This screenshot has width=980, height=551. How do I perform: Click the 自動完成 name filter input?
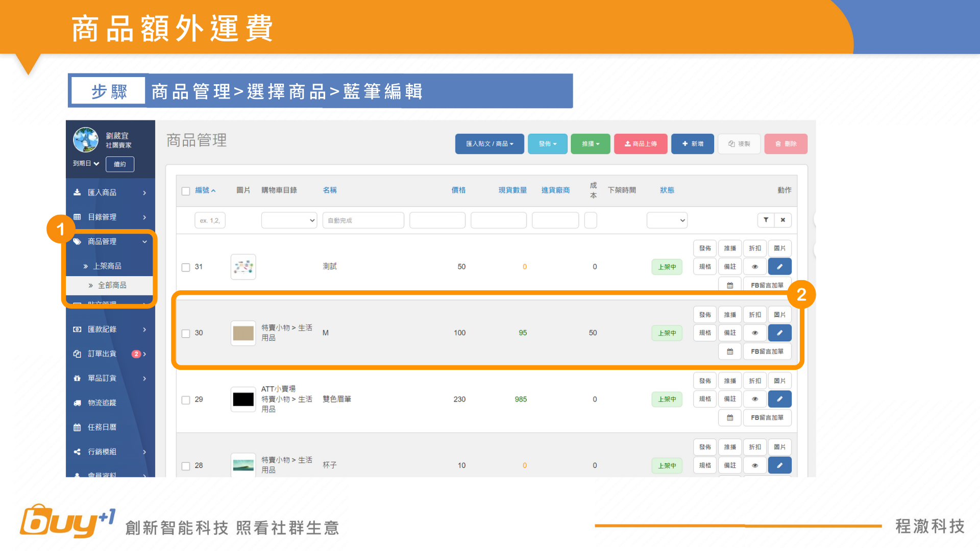click(x=363, y=220)
